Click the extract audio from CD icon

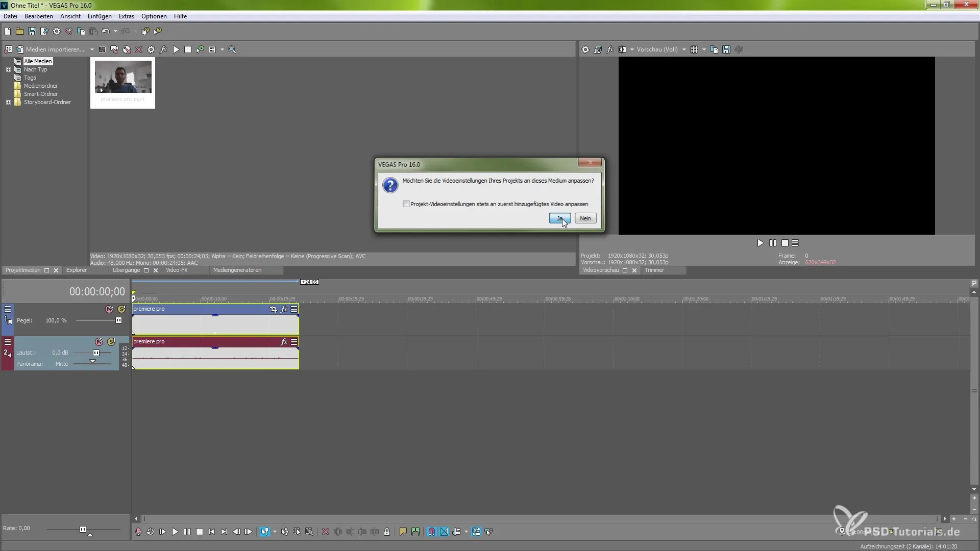tap(127, 49)
